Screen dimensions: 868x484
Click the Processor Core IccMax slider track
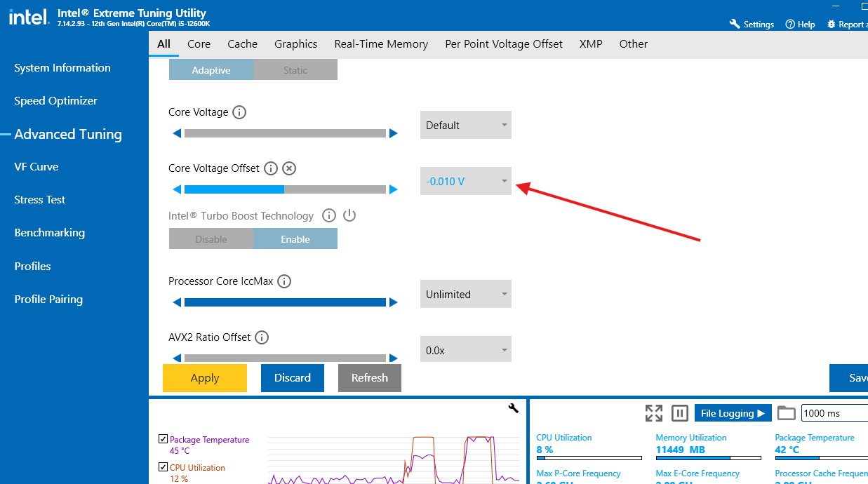pyautogui.click(x=285, y=302)
